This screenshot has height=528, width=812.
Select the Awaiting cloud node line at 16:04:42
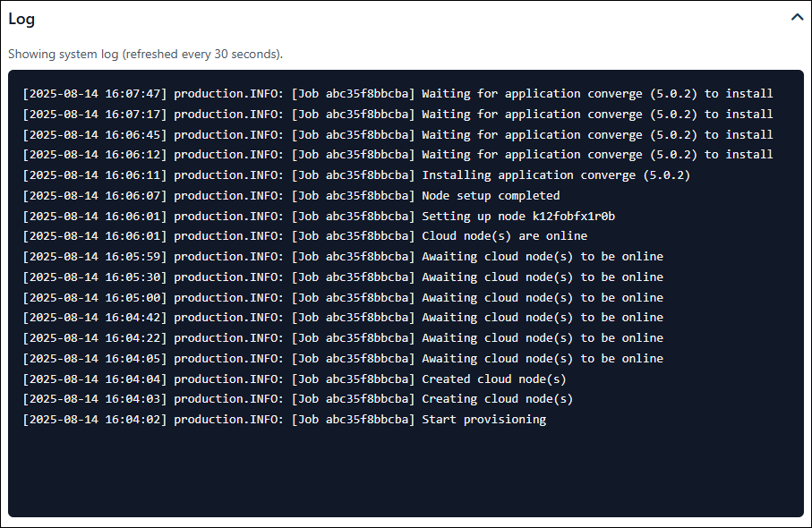(x=343, y=318)
